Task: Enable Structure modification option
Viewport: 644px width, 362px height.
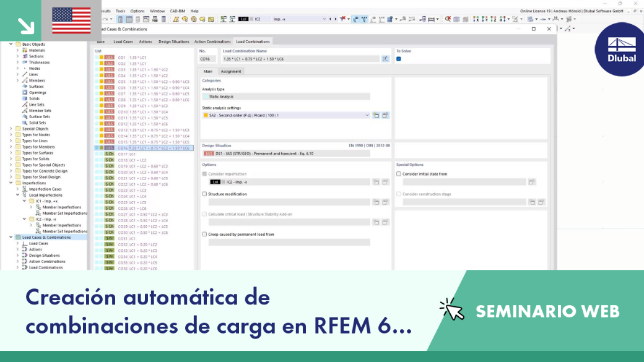Action: coord(204,194)
